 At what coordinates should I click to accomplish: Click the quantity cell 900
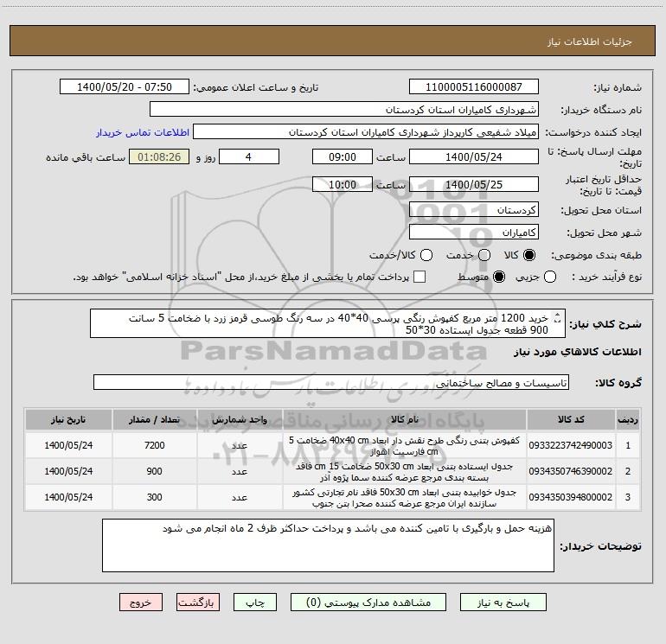point(155,471)
